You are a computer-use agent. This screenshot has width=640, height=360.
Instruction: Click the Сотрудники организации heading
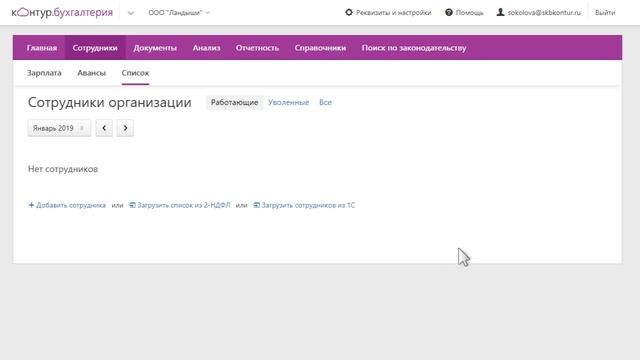tap(110, 102)
